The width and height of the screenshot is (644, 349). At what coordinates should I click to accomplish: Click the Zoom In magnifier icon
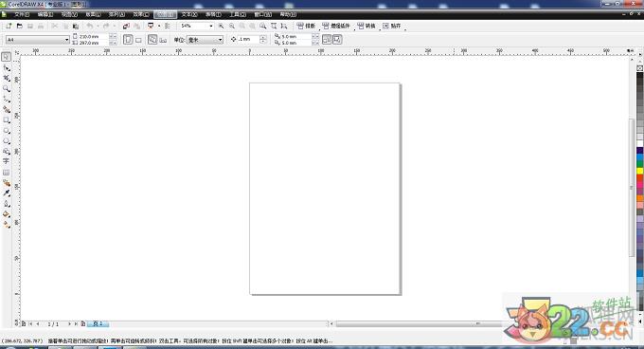point(222,26)
